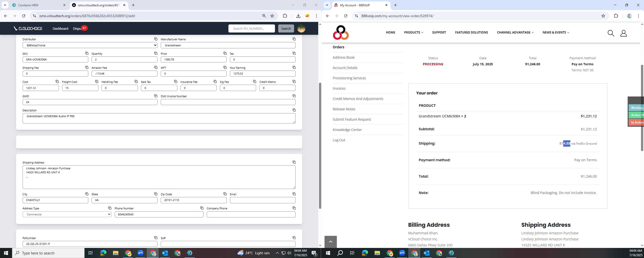Open the tab search dropdown in the OMS browser window
This screenshot has width=644, height=258.
(5, 5)
